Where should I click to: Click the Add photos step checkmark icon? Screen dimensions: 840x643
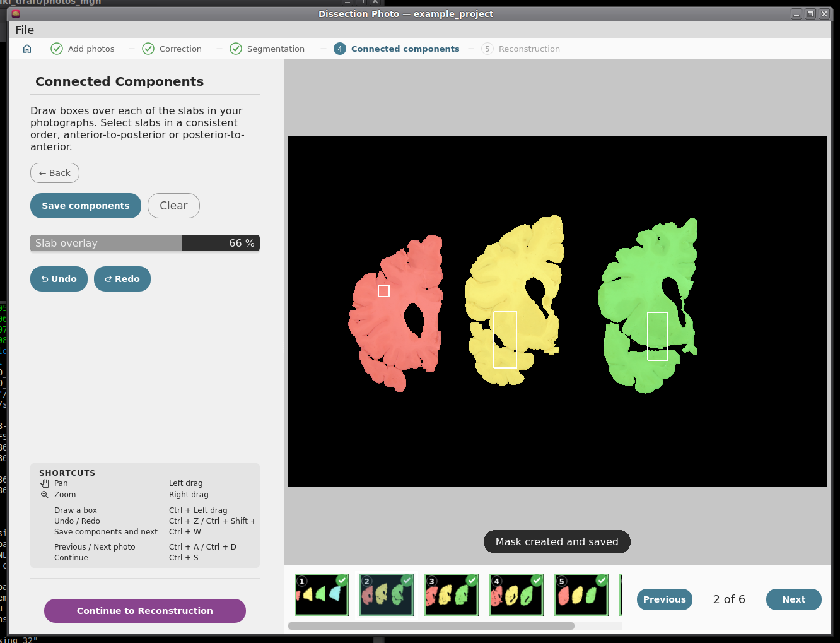pos(57,49)
